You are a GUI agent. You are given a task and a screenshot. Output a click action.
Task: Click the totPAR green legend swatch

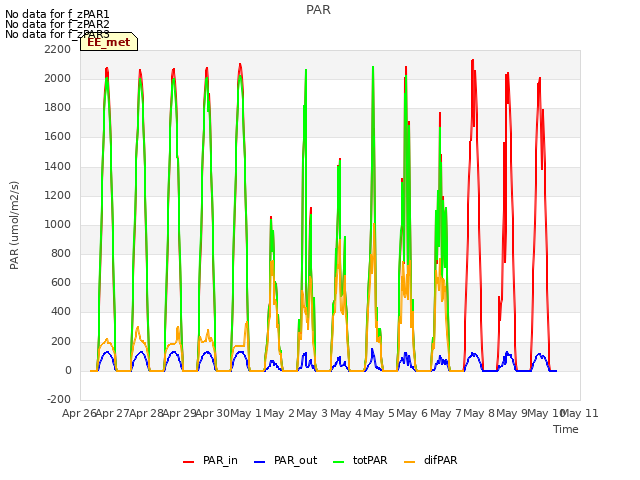[339, 462]
